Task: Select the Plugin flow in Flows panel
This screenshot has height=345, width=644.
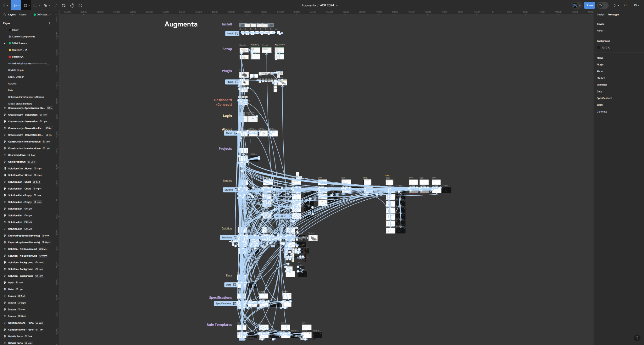Action: pyautogui.click(x=600, y=64)
